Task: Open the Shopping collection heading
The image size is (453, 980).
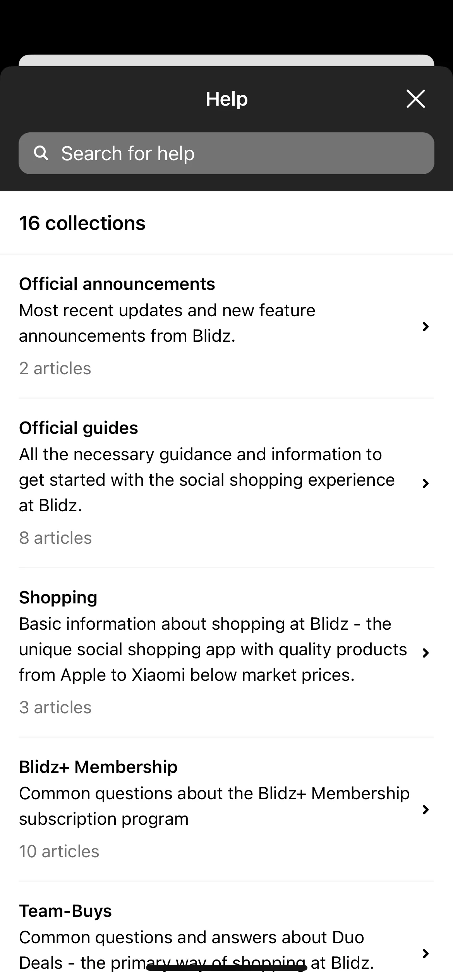Action: point(58,598)
